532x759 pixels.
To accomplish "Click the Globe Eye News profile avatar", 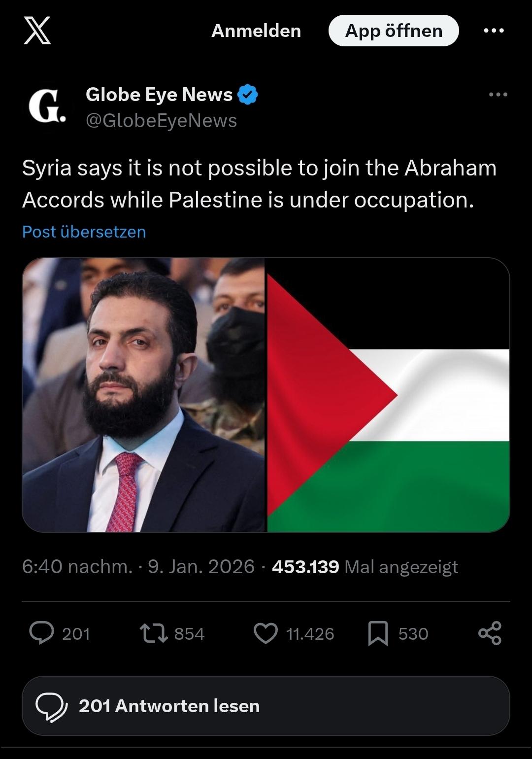I will tap(47, 107).
